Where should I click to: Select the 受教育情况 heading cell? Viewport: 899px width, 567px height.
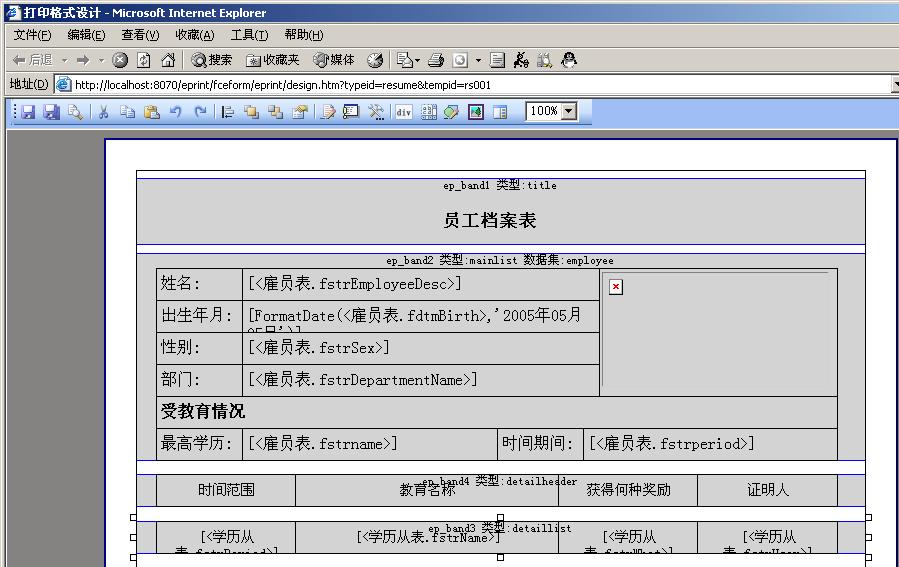497,412
